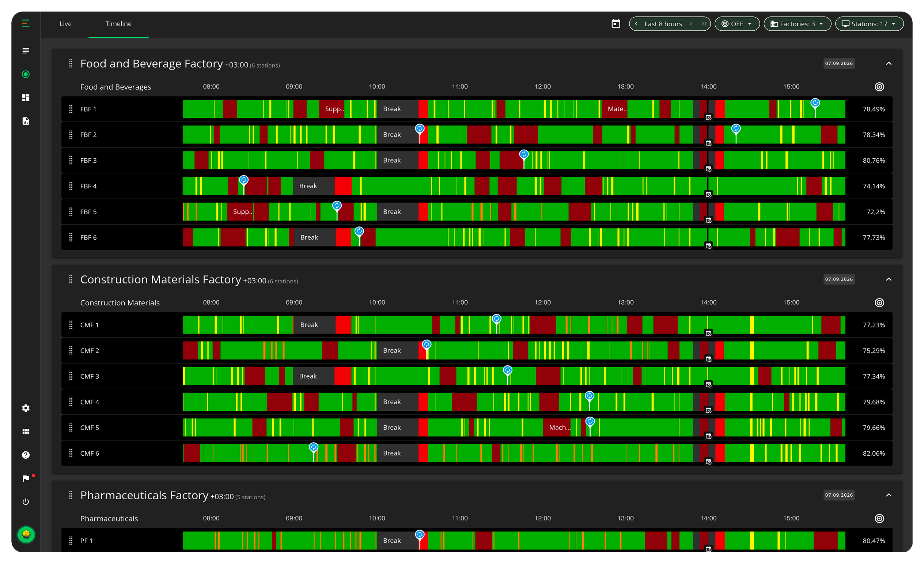
Task: Switch to the Live tab
Action: coord(65,24)
